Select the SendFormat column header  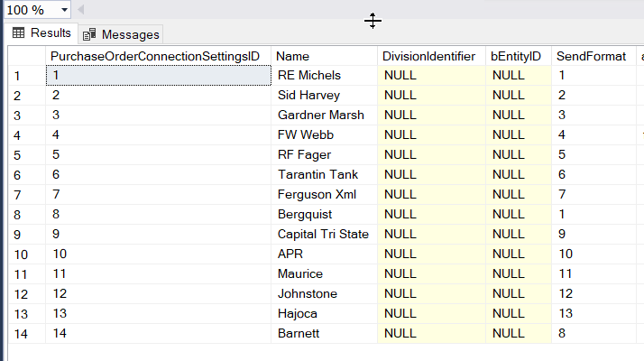tap(593, 56)
